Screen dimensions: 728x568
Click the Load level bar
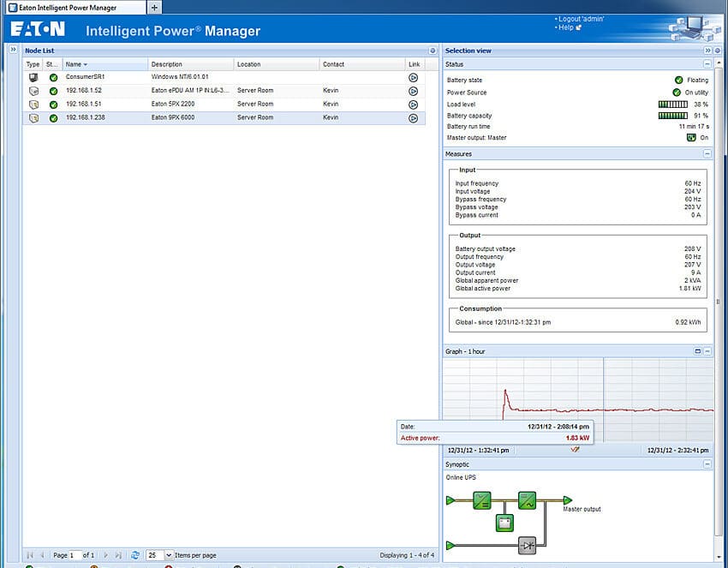click(672, 105)
